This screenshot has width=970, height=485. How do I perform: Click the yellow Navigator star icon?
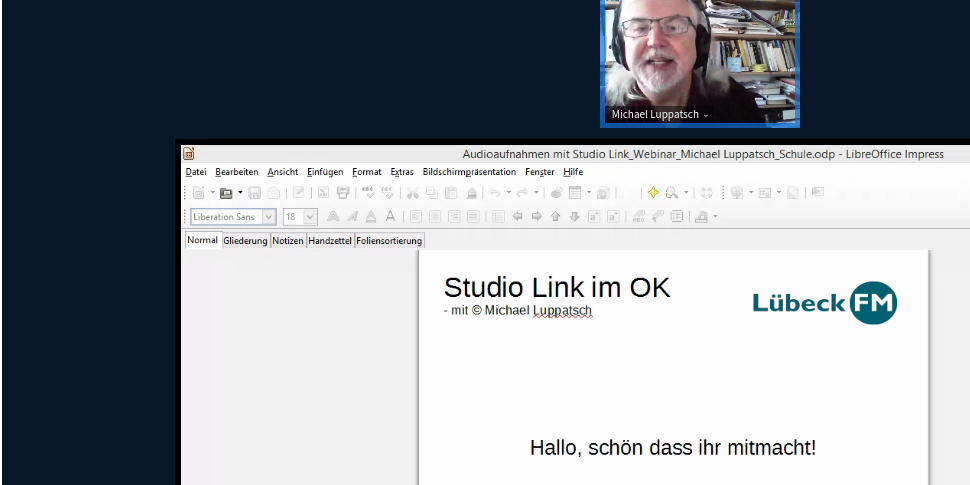tap(652, 193)
